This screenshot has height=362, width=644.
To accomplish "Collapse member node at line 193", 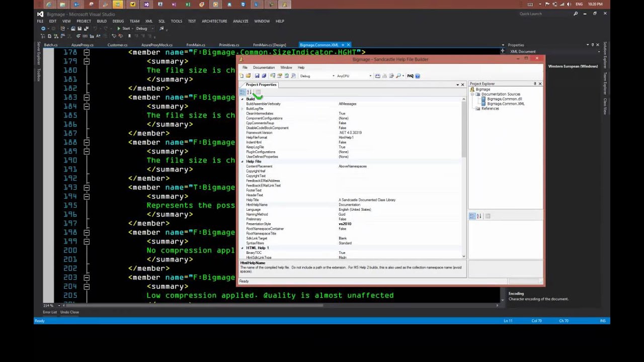I will (87, 188).
